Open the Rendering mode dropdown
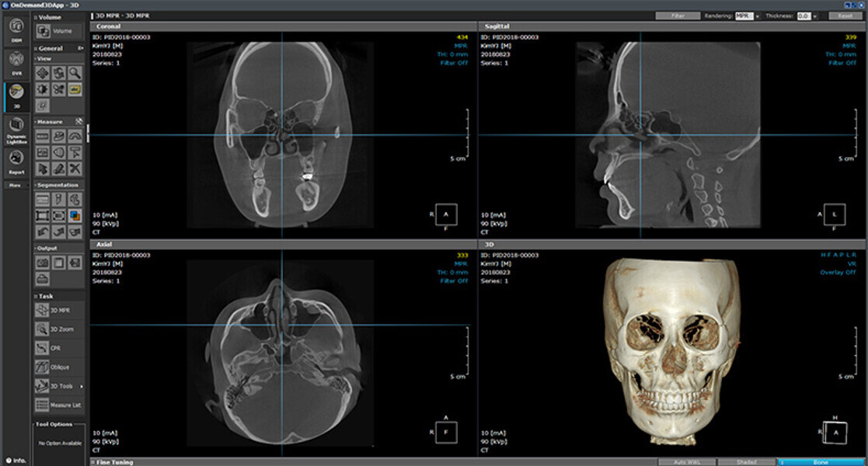This screenshot has width=868, height=466. tap(757, 16)
